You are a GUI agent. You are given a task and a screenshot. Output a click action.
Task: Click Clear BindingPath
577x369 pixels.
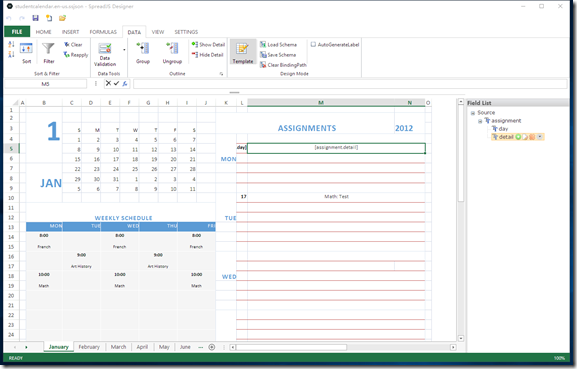point(283,65)
